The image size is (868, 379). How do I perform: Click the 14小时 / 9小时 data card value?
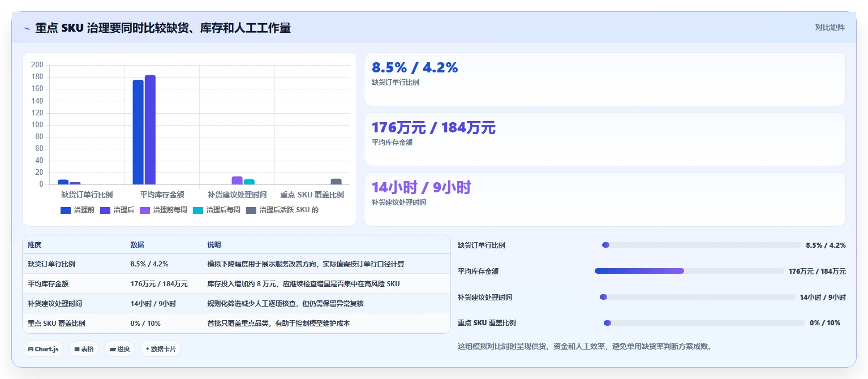pyautogui.click(x=421, y=187)
